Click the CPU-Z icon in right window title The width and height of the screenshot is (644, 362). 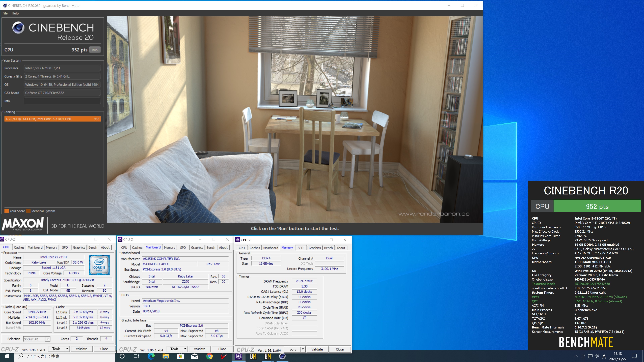pyautogui.click(x=238, y=240)
